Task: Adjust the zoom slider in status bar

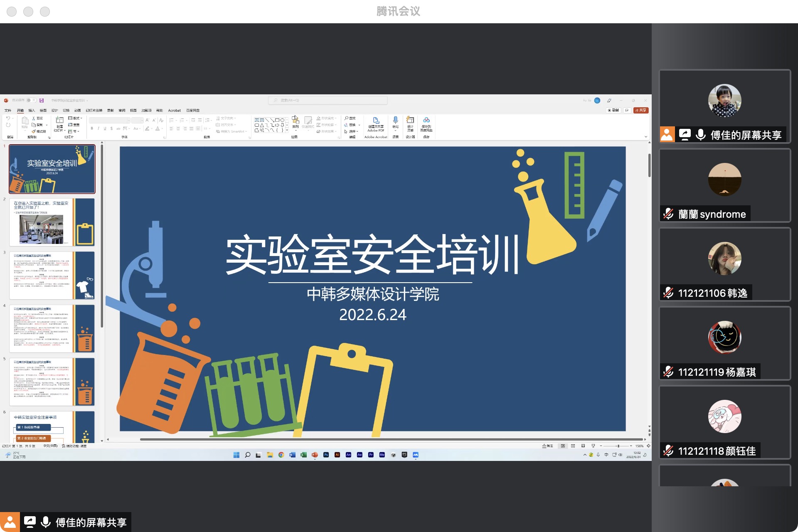Action: pyautogui.click(x=618, y=446)
